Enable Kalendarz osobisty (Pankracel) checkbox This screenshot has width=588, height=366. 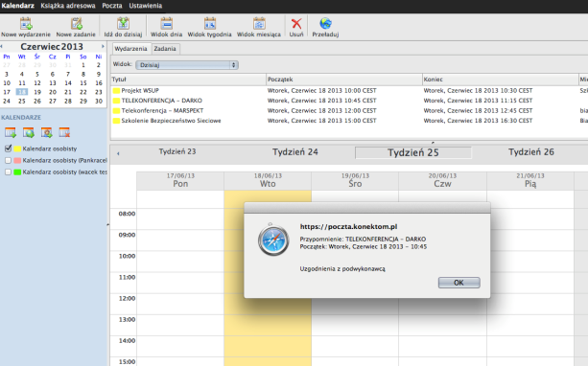[9, 160]
